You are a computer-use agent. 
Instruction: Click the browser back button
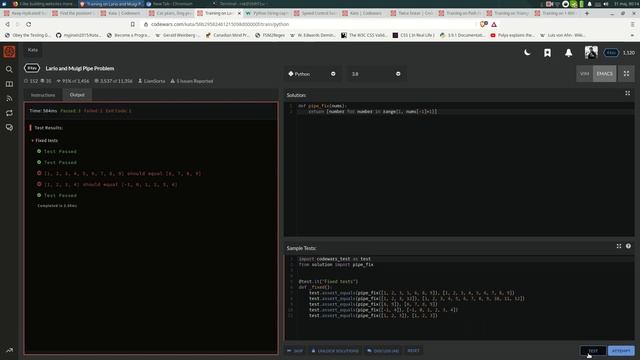coord(7,24)
